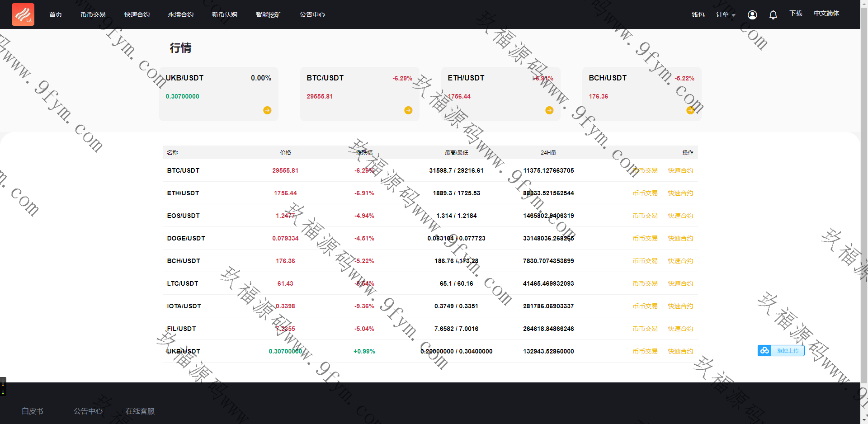Select 智能挖矿 from the top menu
The height and width of the screenshot is (424, 868).
[x=269, y=14]
